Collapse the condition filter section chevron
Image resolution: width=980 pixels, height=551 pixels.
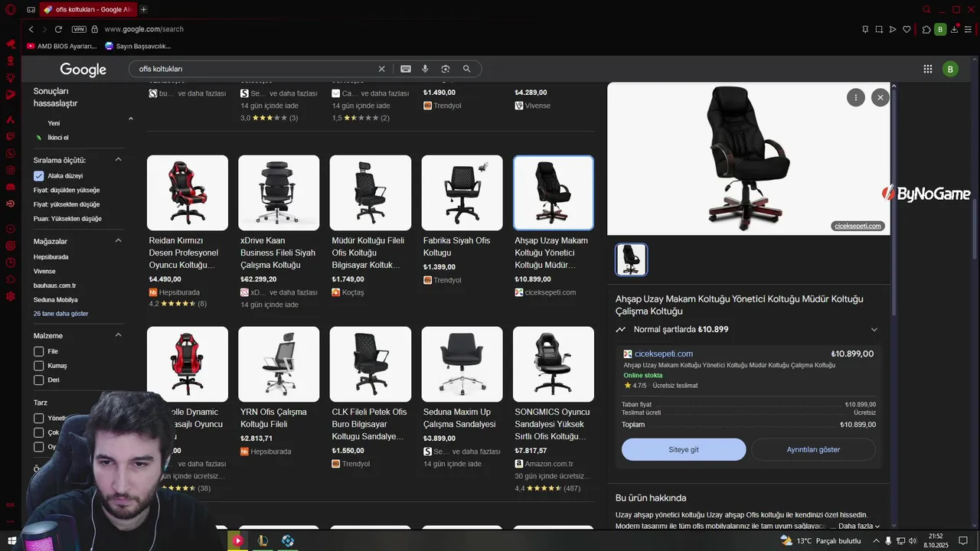tap(131, 119)
